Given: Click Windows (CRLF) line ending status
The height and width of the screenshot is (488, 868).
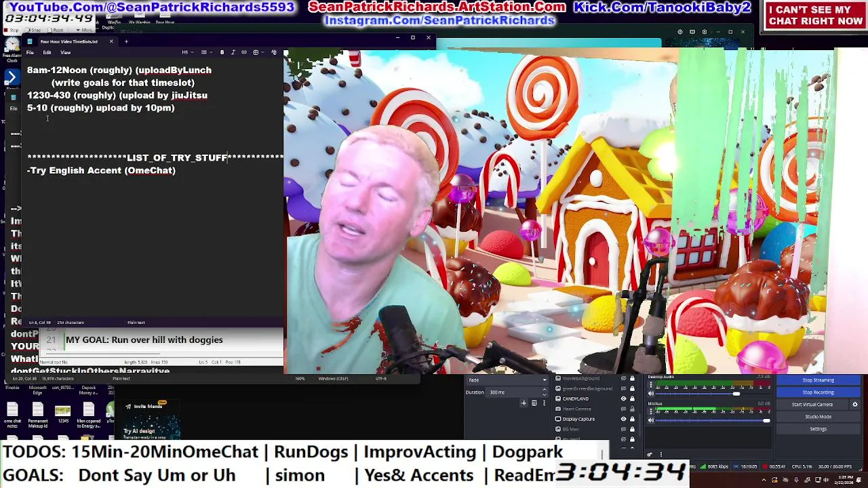Looking at the screenshot, I should pos(332,378).
